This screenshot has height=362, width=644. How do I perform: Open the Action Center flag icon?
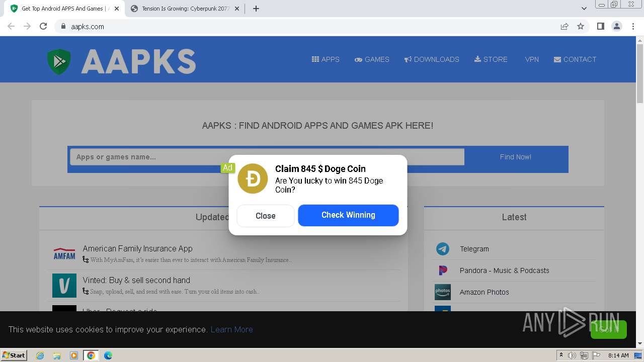coord(596,355)
